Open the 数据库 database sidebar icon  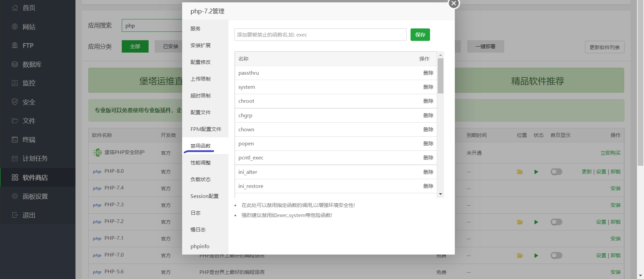tap(15, 64)
